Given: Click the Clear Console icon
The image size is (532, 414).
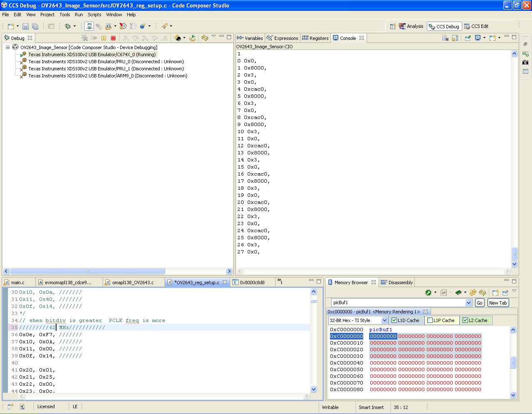Looking at the screenshot, I should click(445, 38).
